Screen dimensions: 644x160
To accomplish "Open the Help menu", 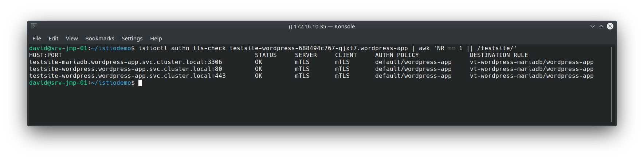I will click(156, 39).
